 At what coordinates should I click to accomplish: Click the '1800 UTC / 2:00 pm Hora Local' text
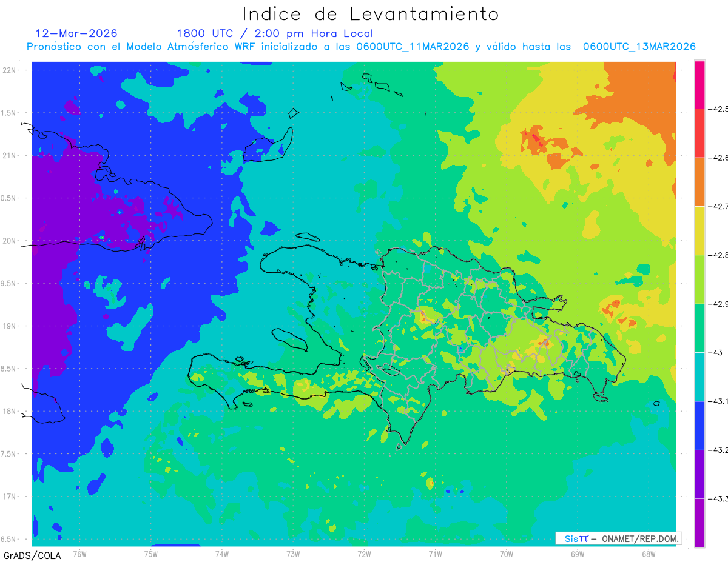275,34
